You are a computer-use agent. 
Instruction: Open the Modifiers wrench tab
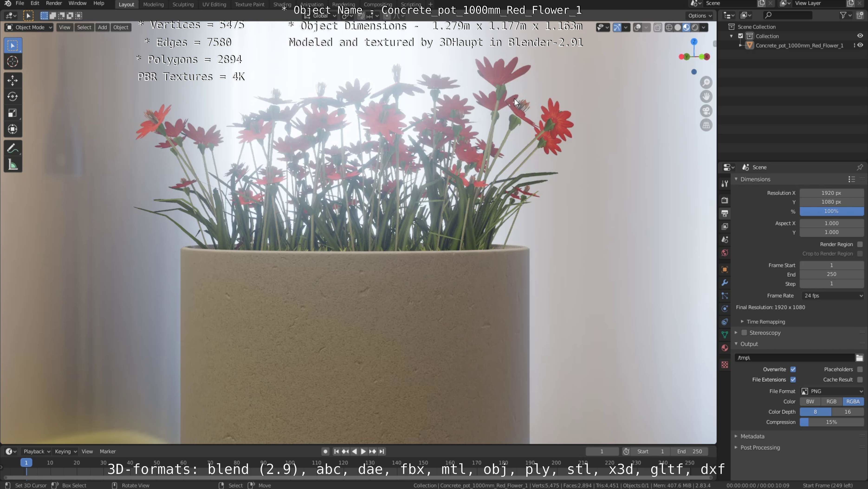725,283
